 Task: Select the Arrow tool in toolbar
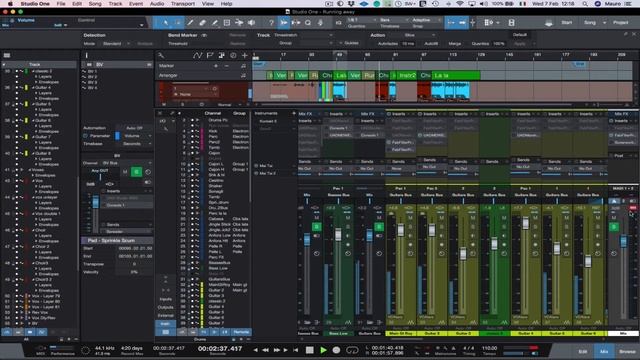coord(165,23)
